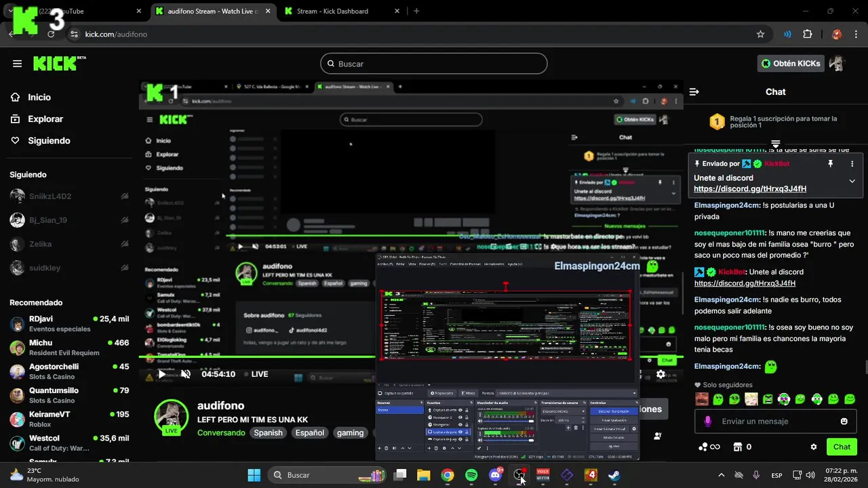Open followed channel Zelika
Viewport: 868px width, 488px height.
pos(69,243)
